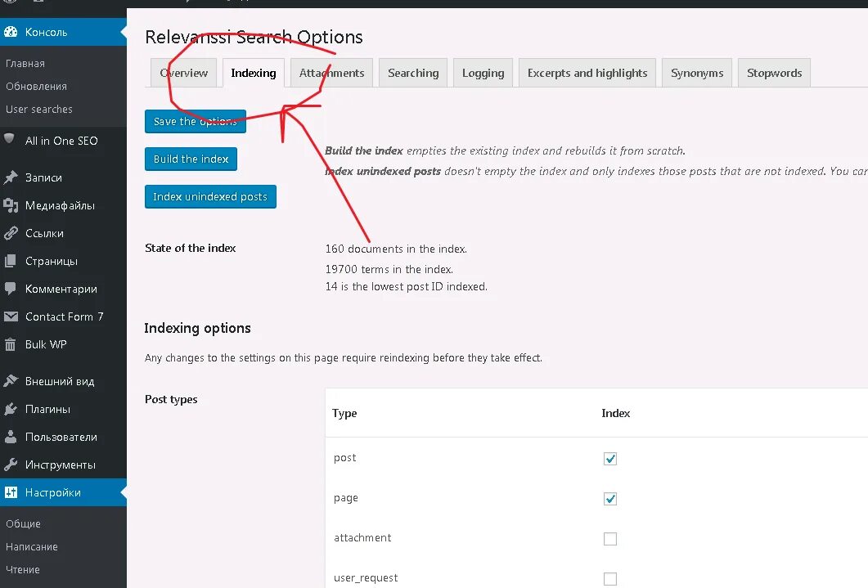Uncheck the post type index checkbox
Viewport: 868px width, 588px height.
pos(610,459)
